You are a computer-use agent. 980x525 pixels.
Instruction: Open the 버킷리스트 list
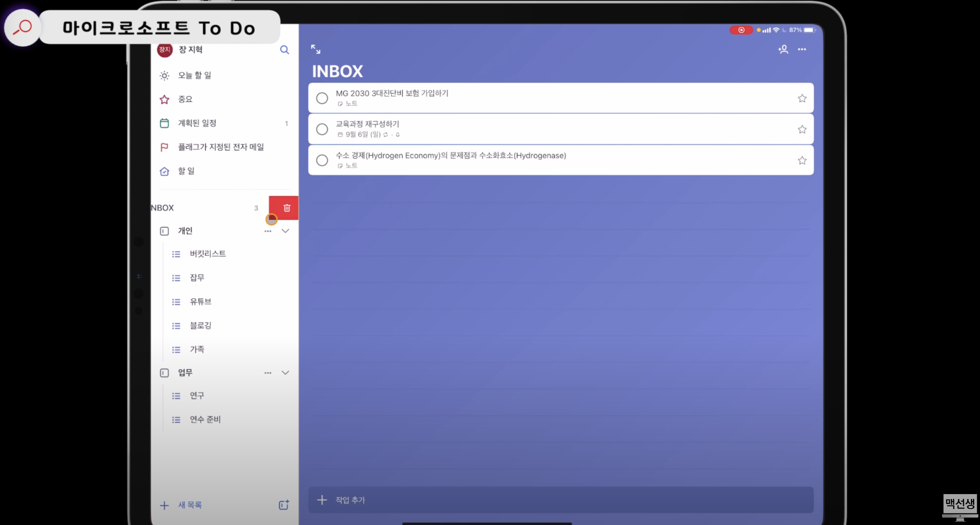pyautogui.click(x=208, y=254)
